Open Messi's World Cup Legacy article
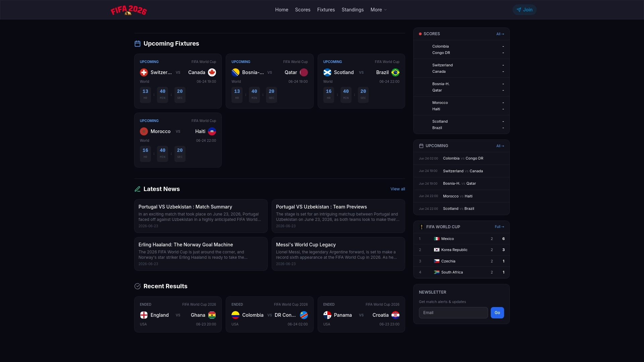Screen dimensions: 644x362 pyautogui.click(x=338, y=254)
